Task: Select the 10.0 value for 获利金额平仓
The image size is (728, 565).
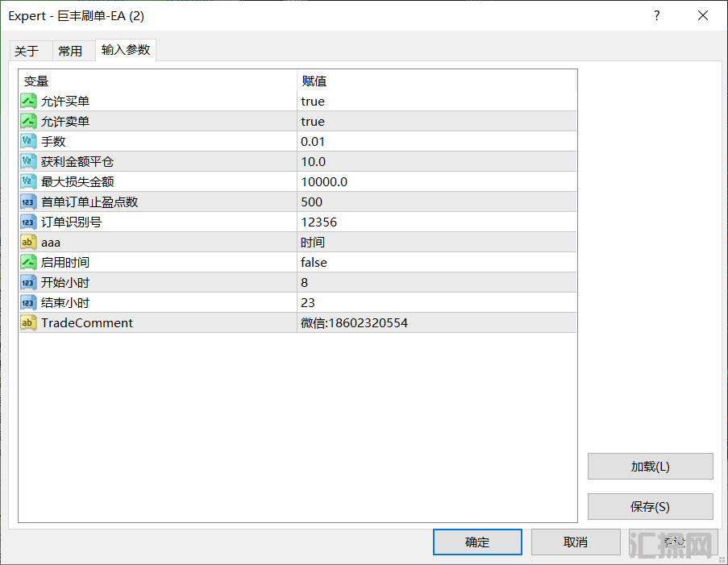Action: click(x=313, y=161)
